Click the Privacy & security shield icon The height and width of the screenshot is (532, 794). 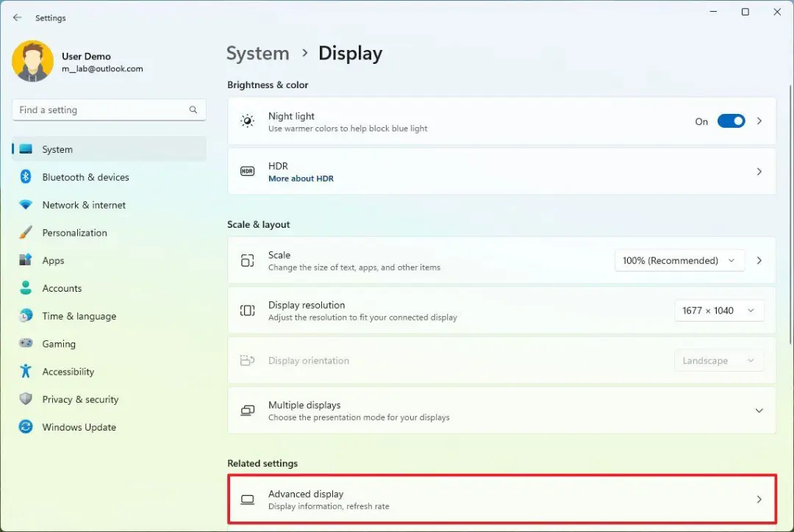(25, 399)
